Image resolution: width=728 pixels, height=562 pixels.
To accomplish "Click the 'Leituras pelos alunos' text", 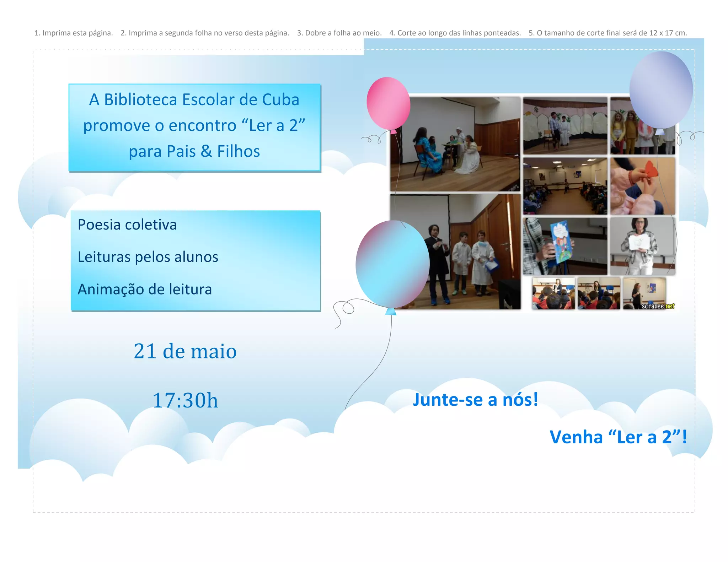I will click(x=148, y=257).
